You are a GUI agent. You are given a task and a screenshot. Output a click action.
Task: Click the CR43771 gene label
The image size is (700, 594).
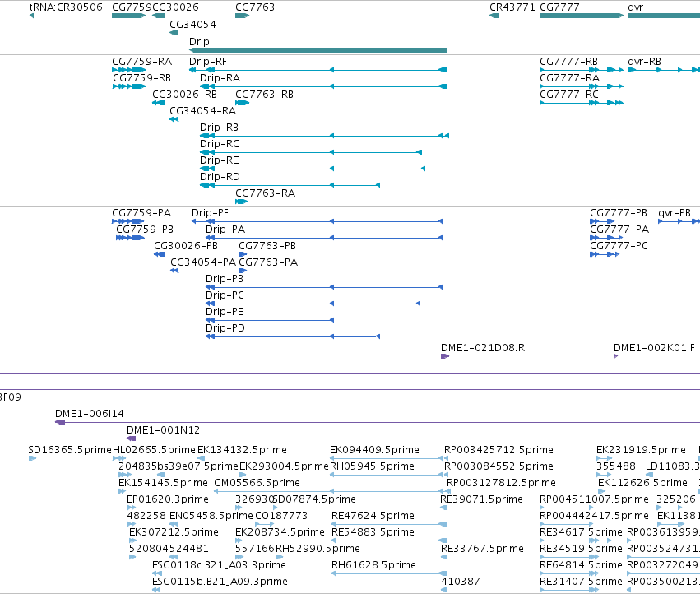tap(512, 7)
